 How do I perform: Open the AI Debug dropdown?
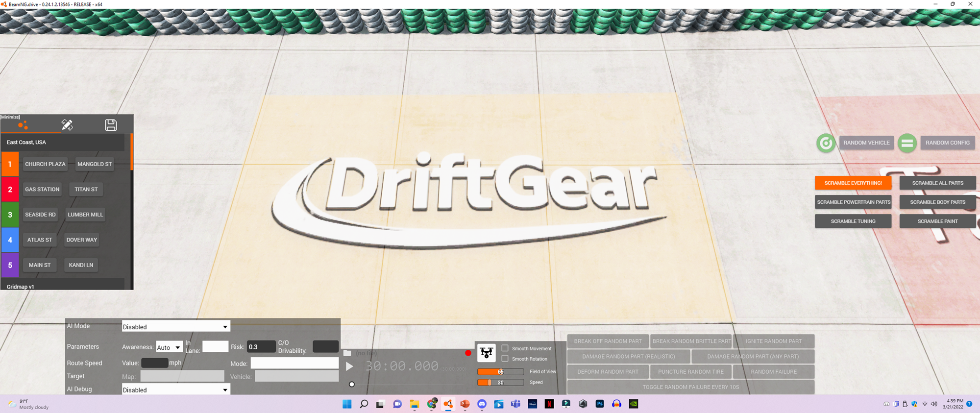[x=176, y=389]
